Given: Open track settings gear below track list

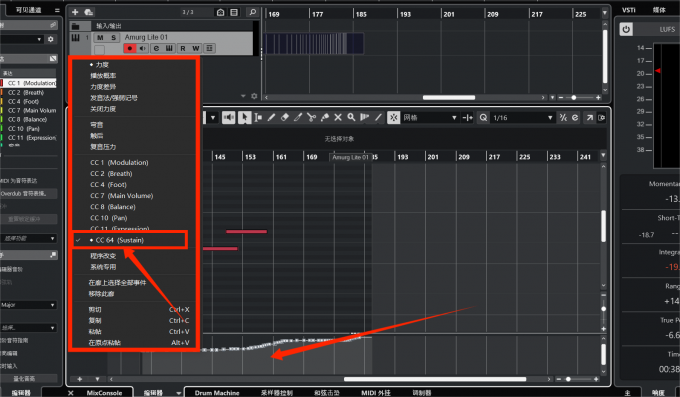Looking at the screenshot, I should click(x=254, y=96).
